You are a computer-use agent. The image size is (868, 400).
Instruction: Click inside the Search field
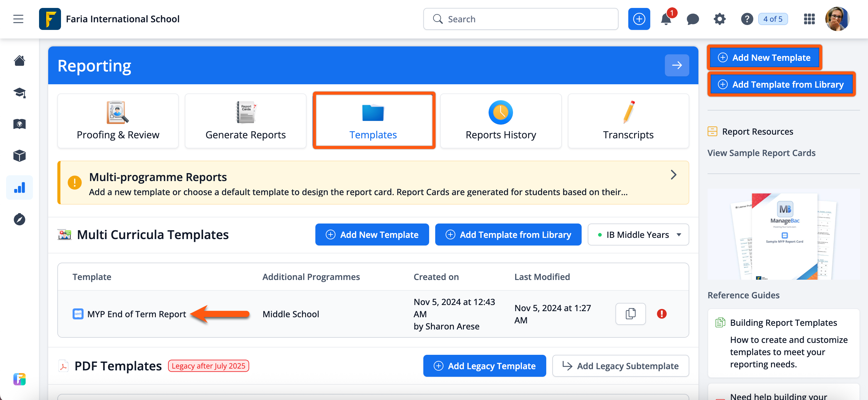click(x=521, y=19)
